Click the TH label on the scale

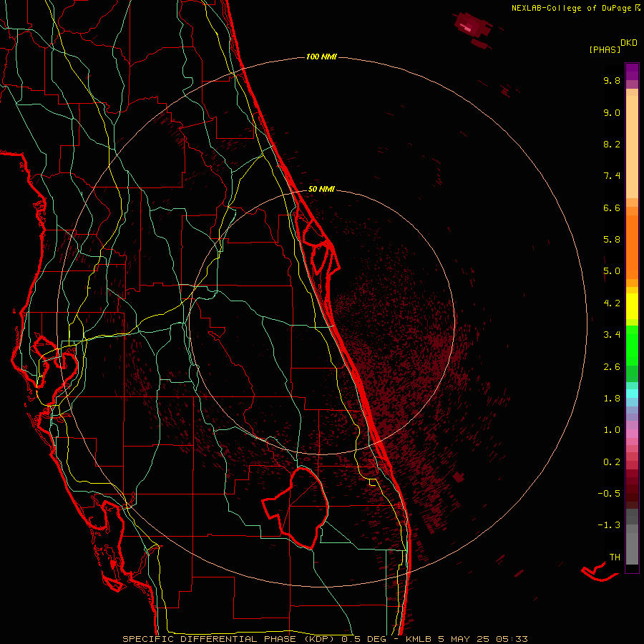[615, 557]
